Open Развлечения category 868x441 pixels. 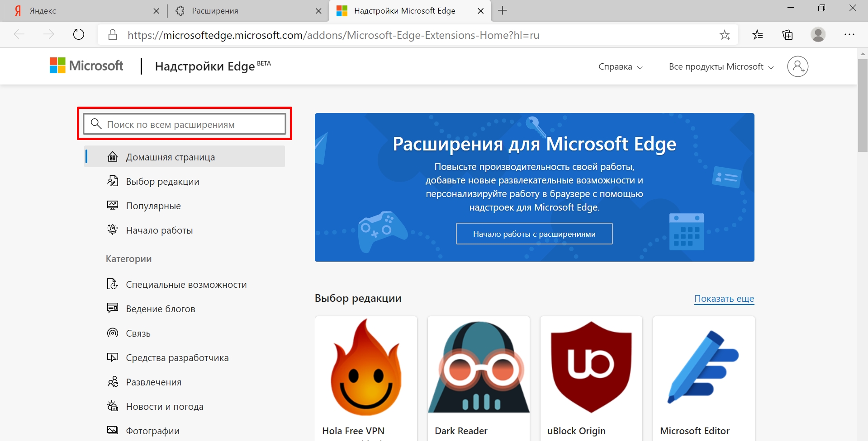click(153, 382)
